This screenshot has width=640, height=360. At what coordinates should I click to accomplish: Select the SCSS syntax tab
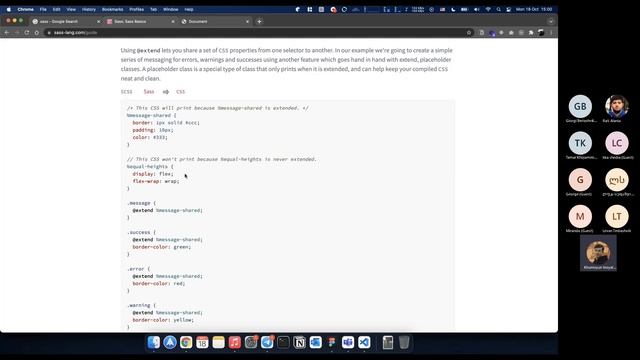(x=127, y=91)
